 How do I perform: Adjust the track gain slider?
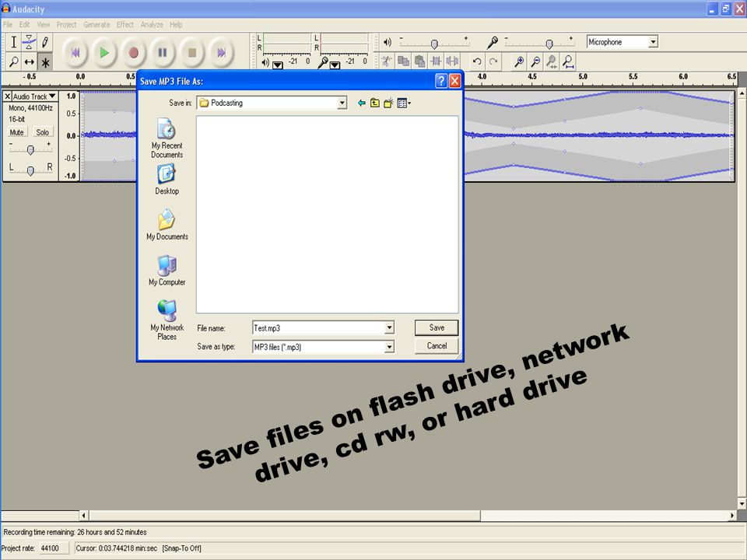pos(30,149)
